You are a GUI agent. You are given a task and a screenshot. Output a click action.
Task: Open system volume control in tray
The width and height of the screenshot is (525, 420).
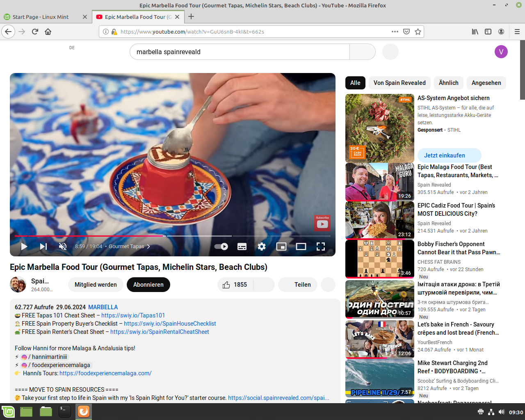click(501, 412)
